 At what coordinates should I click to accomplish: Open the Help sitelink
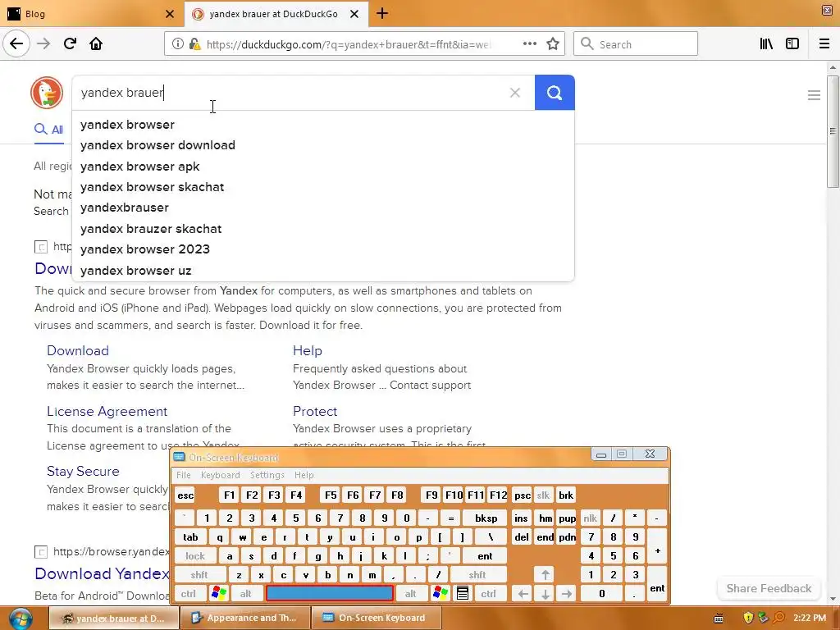[x=308, y=350]
